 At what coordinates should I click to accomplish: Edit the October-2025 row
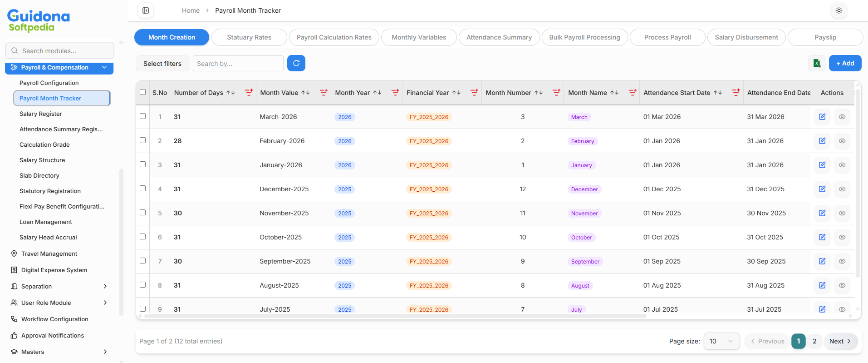(x=822, y=237)
